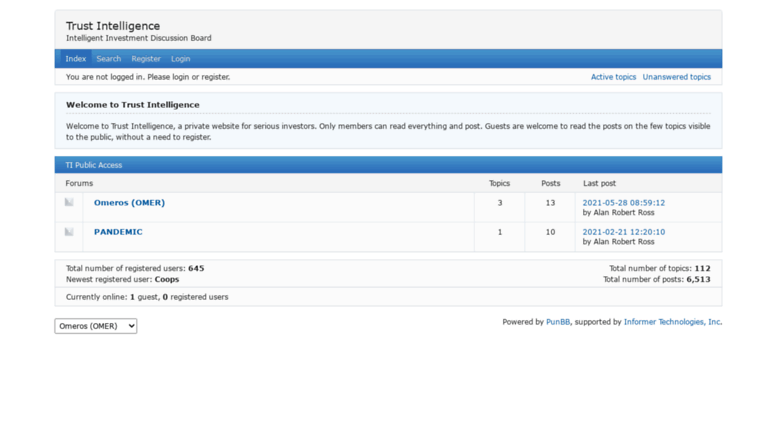Click the TI Public Access category header
Viewport: 777px width, 423px height.
(94, 165)
